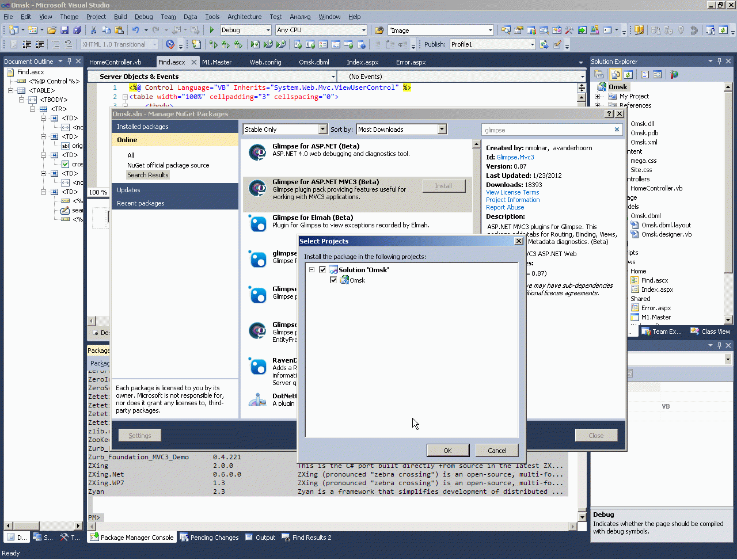This screenshot has height=560, width=737.
Task: Open the Architecture menu
Action: coord(244,17)
